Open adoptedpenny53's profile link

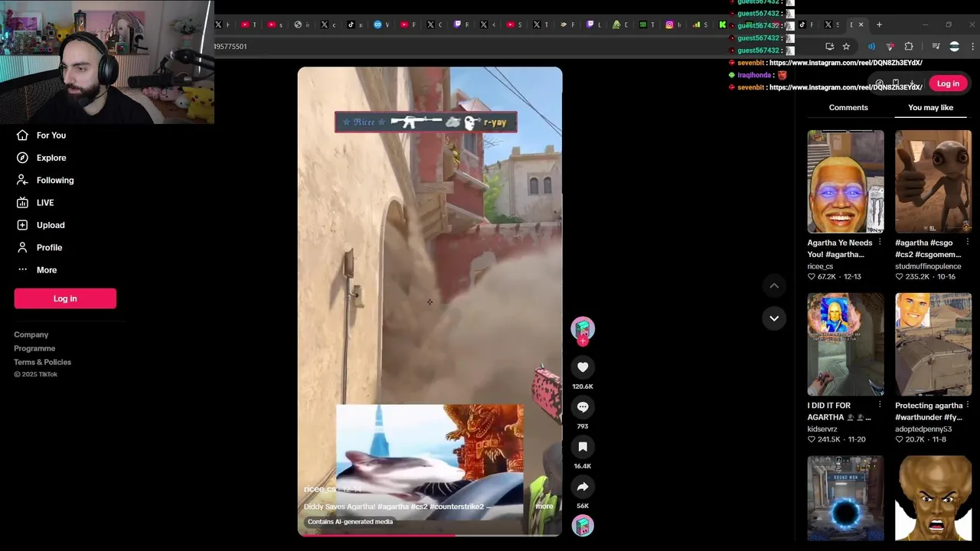pyautogui.click(x=923, y=429)
